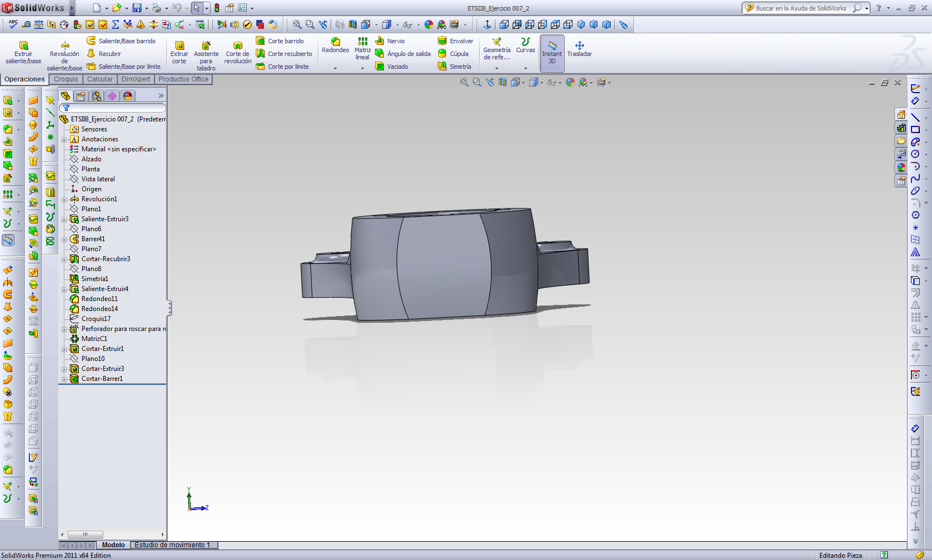Expand Saliente-Extruir3 node
Screen dimensions: 932x560
click(64, 220)
